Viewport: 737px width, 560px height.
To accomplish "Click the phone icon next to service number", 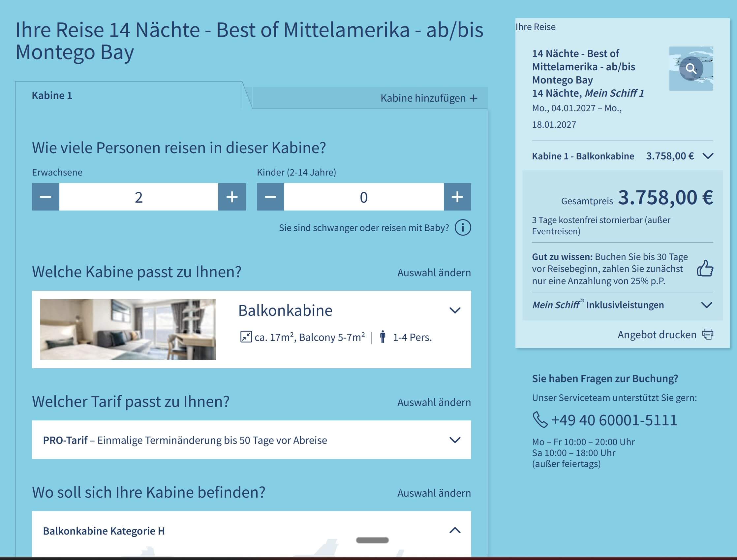I will pos(540,420).
